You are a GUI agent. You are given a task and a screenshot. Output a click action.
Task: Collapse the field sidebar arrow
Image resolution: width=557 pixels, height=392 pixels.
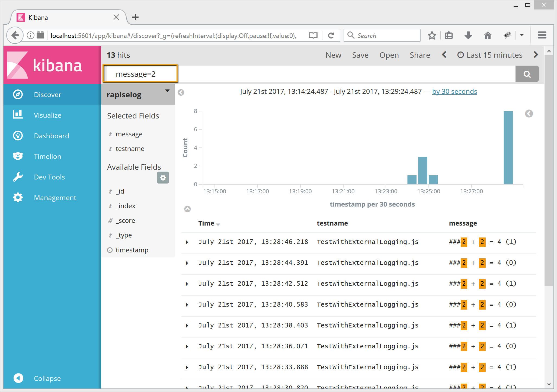click(181, 92)
